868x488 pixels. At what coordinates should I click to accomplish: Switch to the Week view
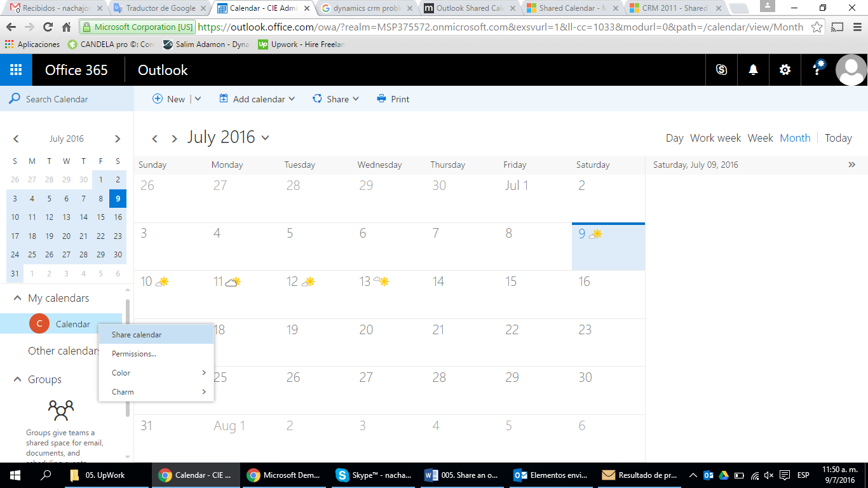tap(760, 138)
